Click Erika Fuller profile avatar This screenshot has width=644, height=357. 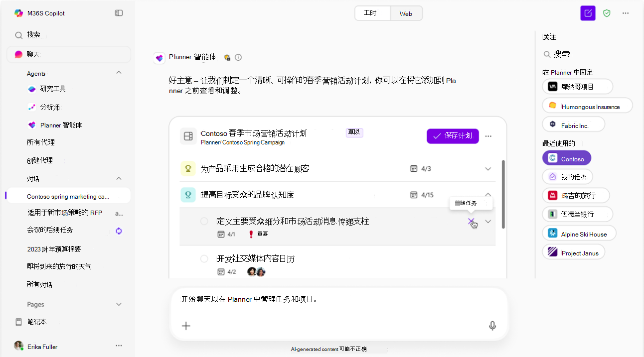click(18, 346)
